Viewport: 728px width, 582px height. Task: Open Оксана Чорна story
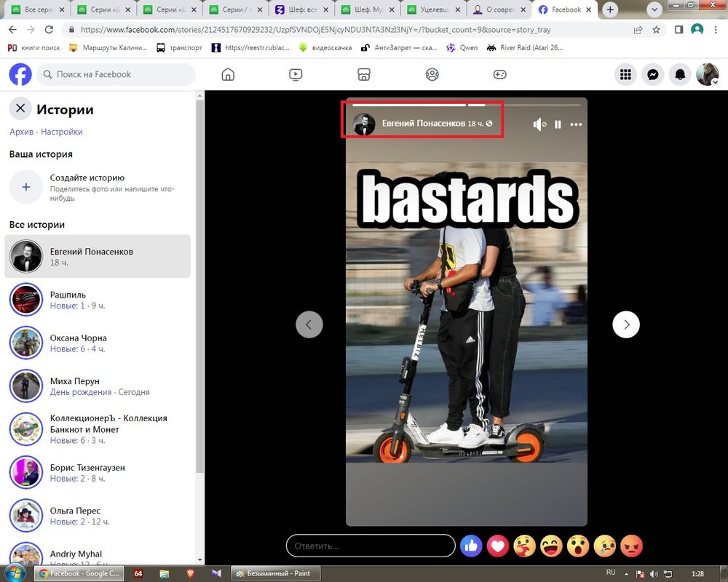[98, 343]
